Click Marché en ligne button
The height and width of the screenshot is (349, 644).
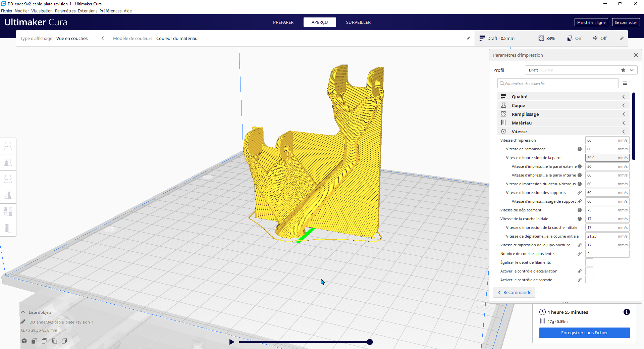pos(591,22)
